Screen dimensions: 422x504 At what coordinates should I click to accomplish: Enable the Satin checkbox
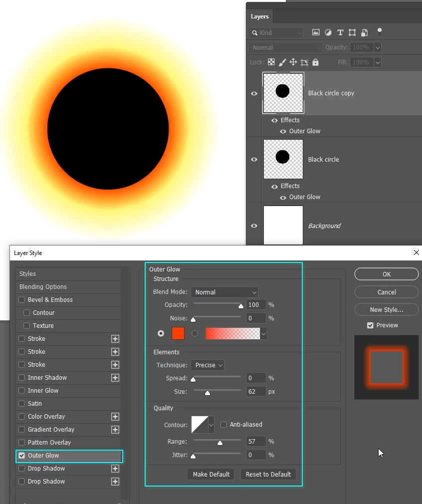pyautogui.click(x=21, y=403)
